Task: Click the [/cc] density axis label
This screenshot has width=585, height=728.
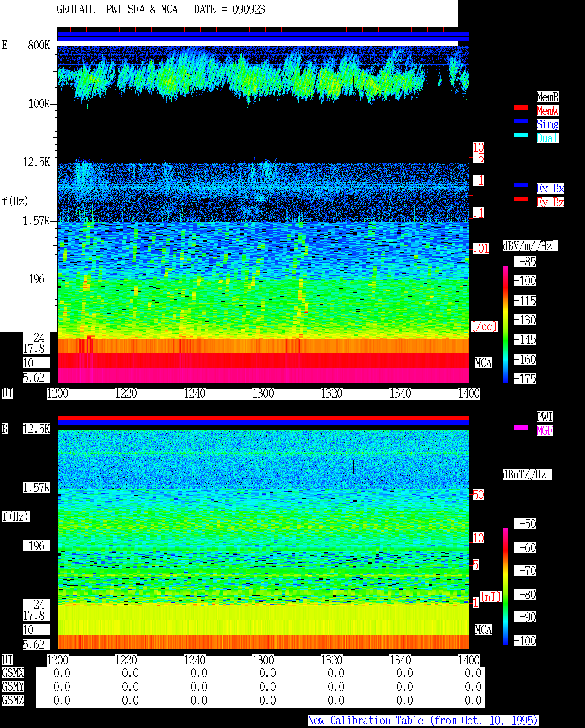Action: click(x=484, y=326)
